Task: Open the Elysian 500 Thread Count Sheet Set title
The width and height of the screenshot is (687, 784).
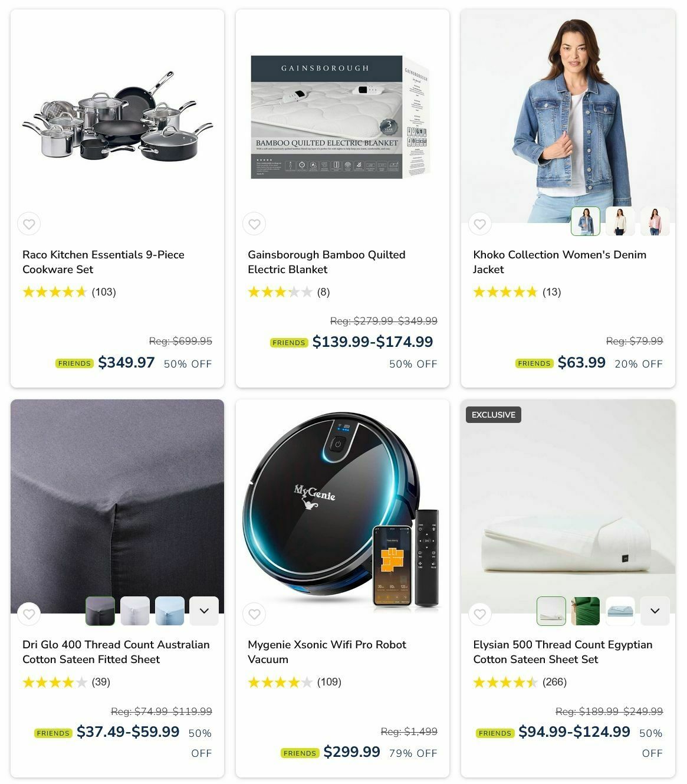Action: (x=563, y=652)
